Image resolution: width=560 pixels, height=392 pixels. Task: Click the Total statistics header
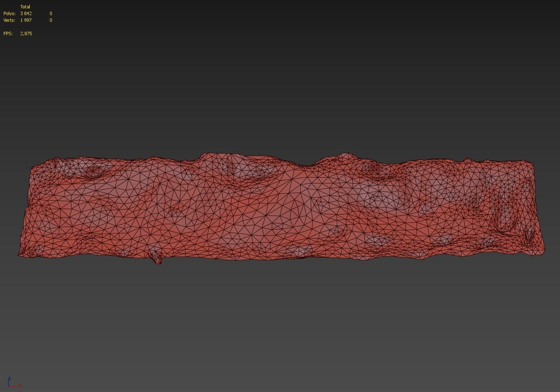point(25,7)
